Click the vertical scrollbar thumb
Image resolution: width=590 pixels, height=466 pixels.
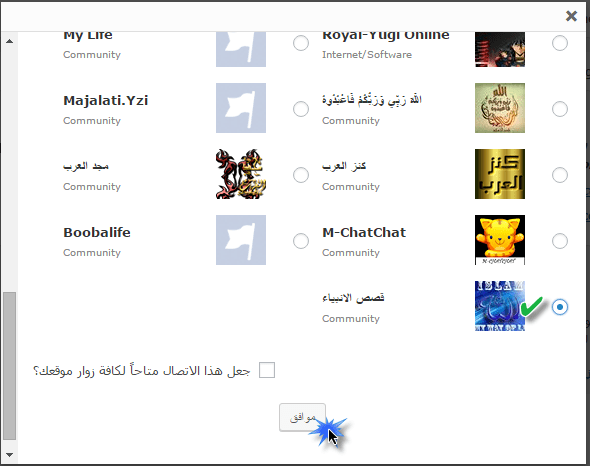(9, 366)
